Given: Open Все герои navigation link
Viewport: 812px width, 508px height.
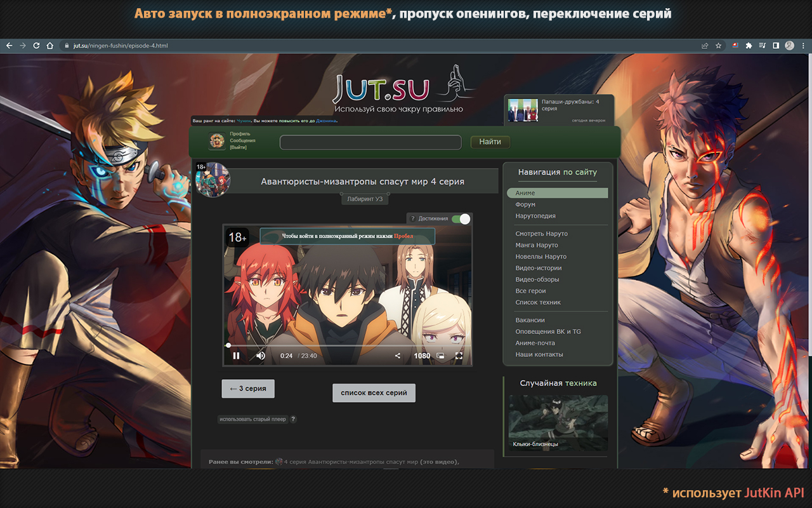Looking at the screenshot, I should pyautogui.click(x=530, y=291).
